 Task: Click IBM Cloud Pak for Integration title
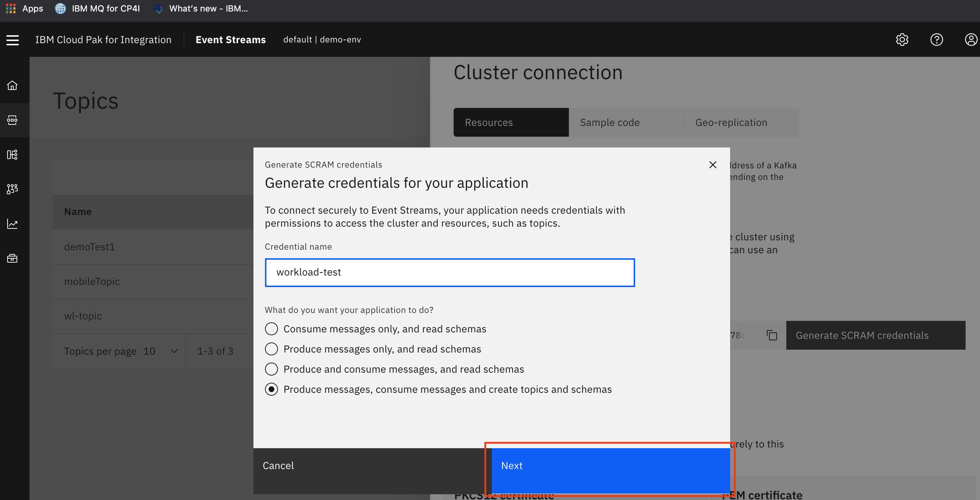[x=103, y=40]
